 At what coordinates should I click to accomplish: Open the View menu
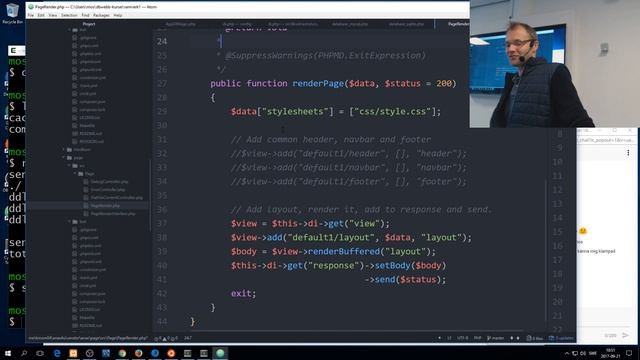point(53,15)
